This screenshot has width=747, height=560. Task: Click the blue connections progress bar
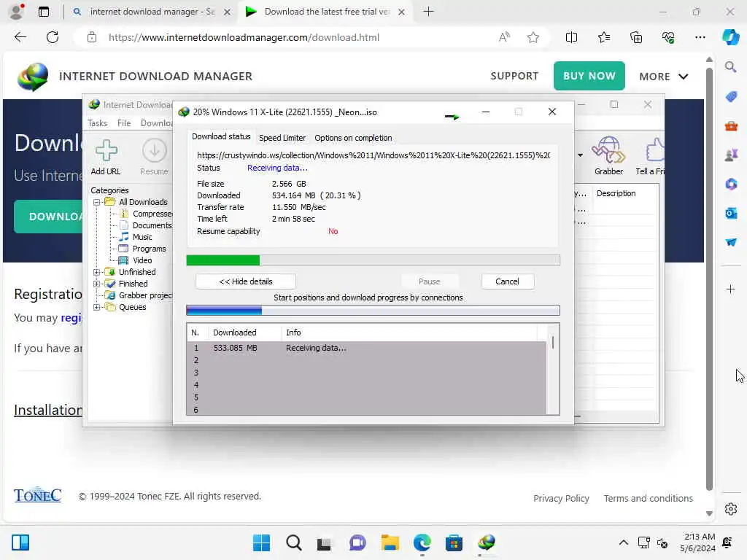[373, 311]
